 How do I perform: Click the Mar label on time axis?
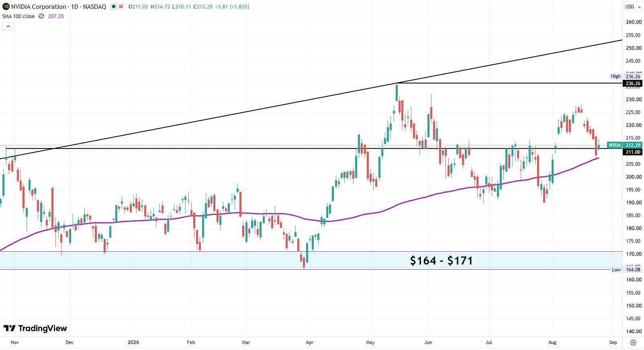[x=246, y=342]
